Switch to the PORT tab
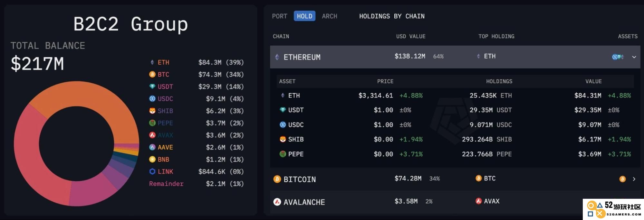 tap(280, 16)
